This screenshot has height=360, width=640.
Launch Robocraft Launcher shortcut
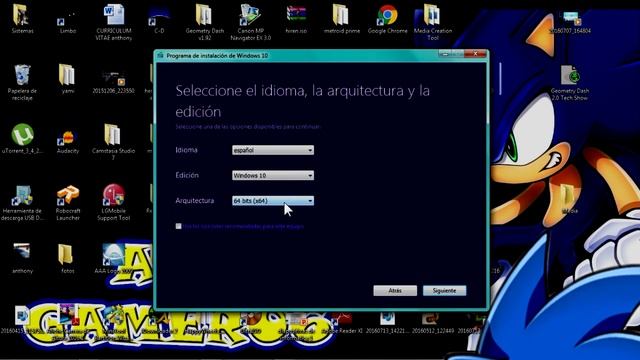(68, 195)
